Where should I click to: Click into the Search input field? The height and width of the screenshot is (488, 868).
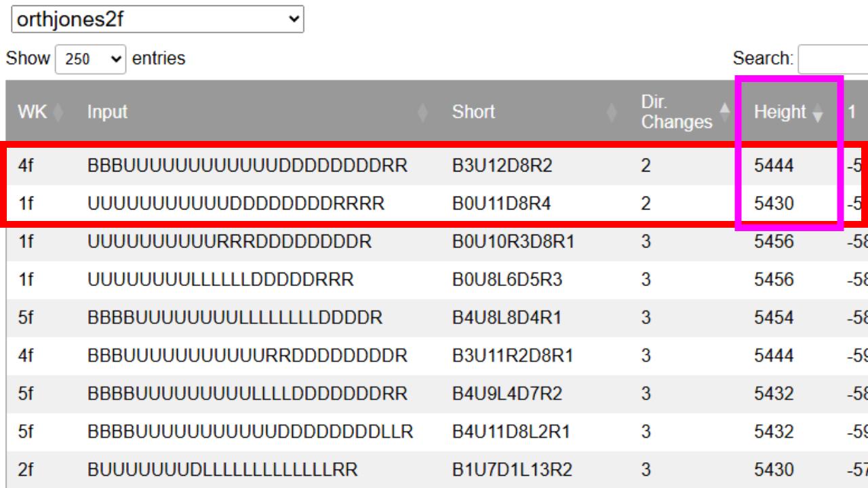[x=833, y=59]
